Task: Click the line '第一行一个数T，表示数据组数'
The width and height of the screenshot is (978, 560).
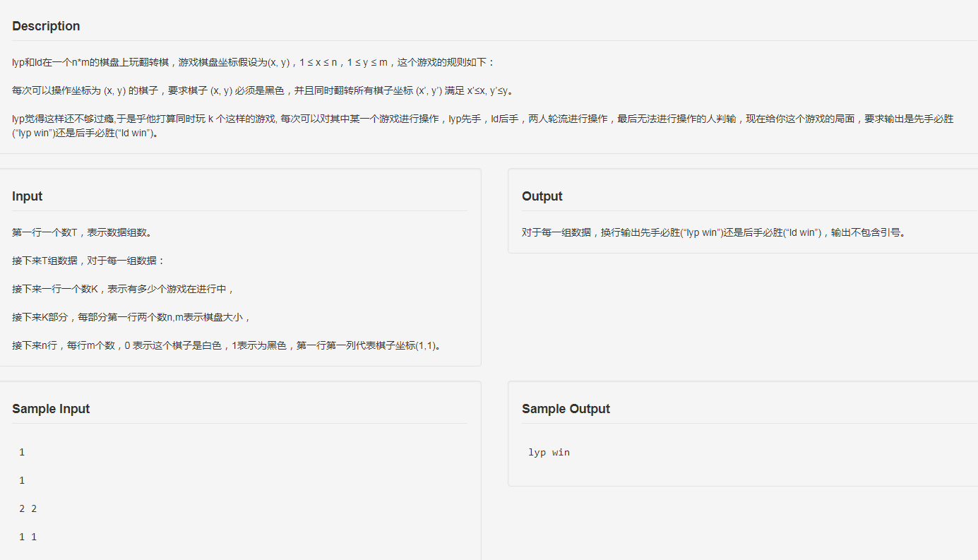Action: tap(85, 232)
